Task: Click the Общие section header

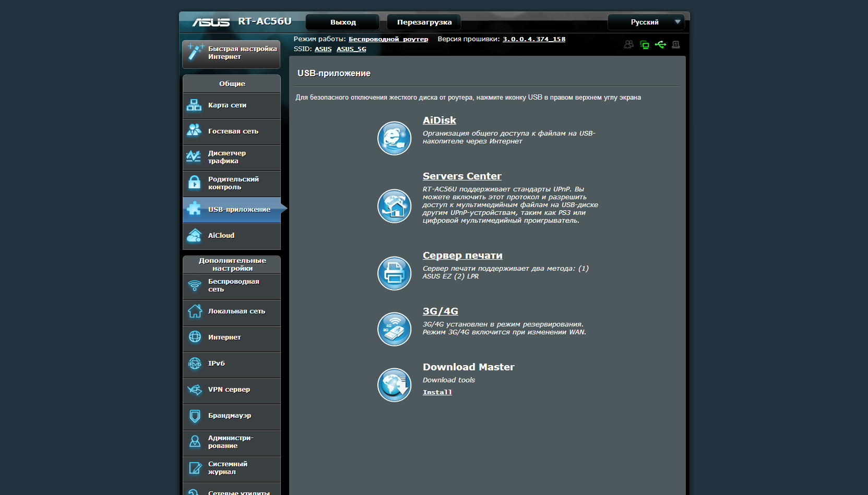Action: (x=232, y=83)
